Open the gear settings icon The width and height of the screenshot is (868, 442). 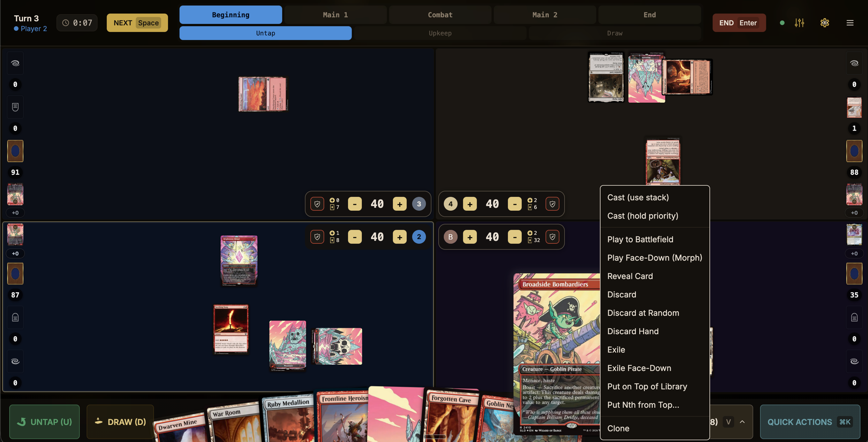tap(825, 23)
